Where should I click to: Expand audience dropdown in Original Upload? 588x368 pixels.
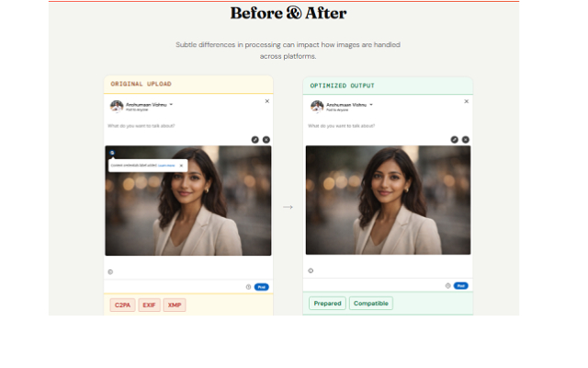coord(171,104)
